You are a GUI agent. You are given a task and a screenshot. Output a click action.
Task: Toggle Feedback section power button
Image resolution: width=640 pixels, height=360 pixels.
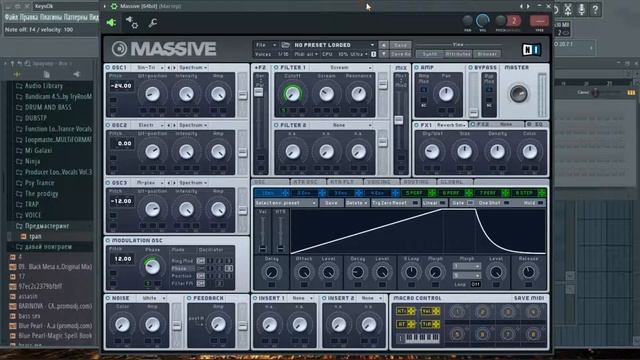coord(189,298)
